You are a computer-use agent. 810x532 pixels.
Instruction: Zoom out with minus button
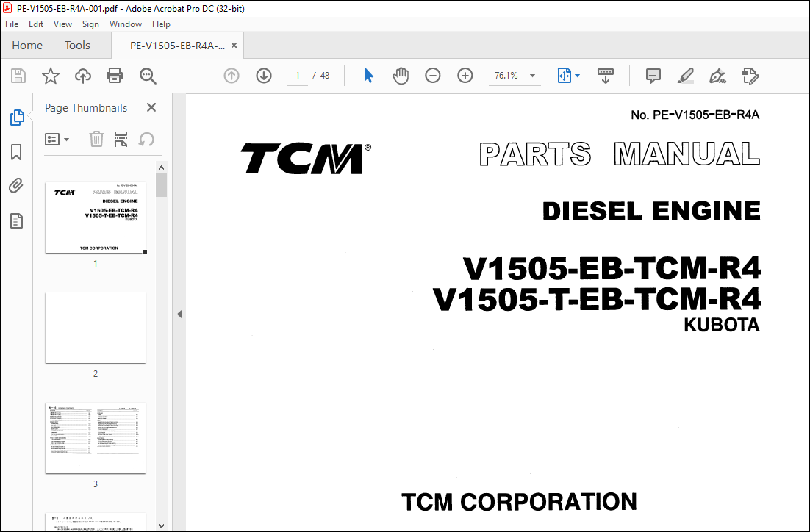433,76
